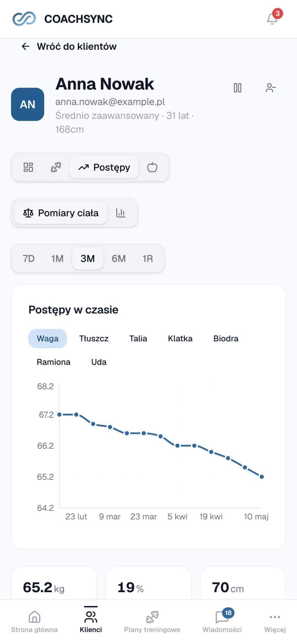
Task: Select the Pomiary ciała tab
Action: click(x=61, y=213)
